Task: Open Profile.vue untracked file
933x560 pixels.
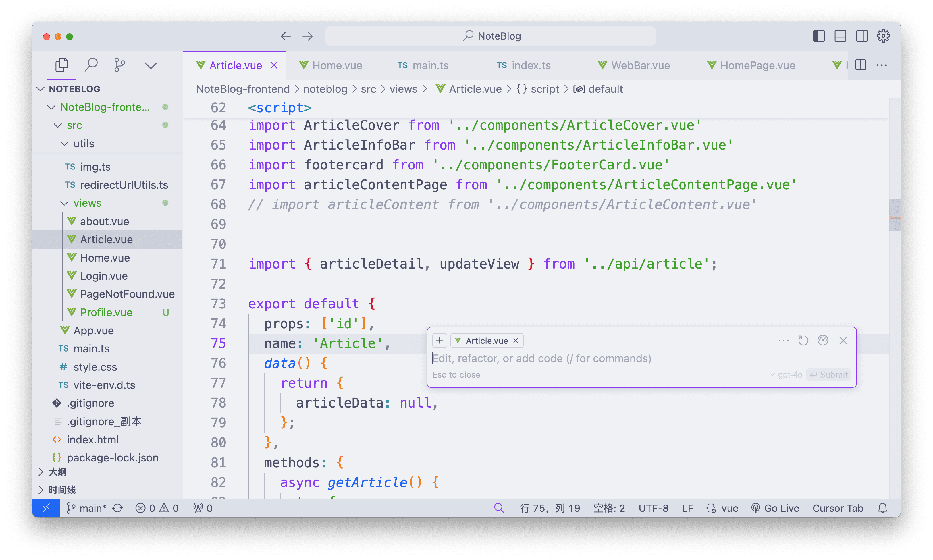Action: [x=107, y=312]
